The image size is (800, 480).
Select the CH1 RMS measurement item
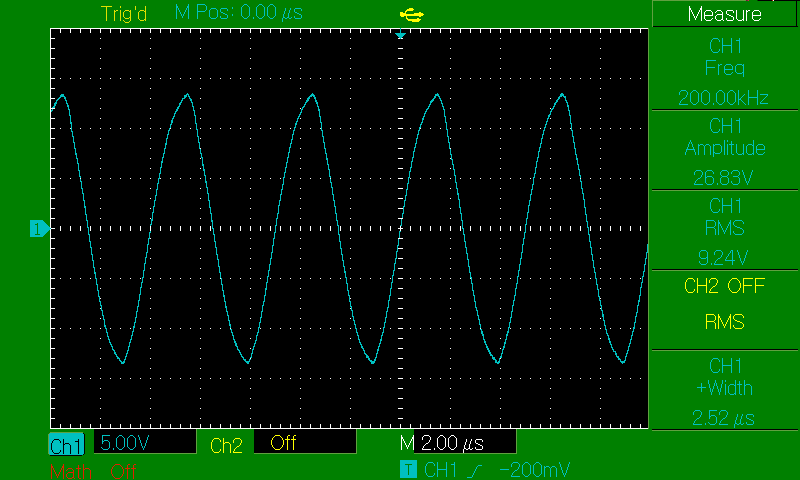[724, 230]
